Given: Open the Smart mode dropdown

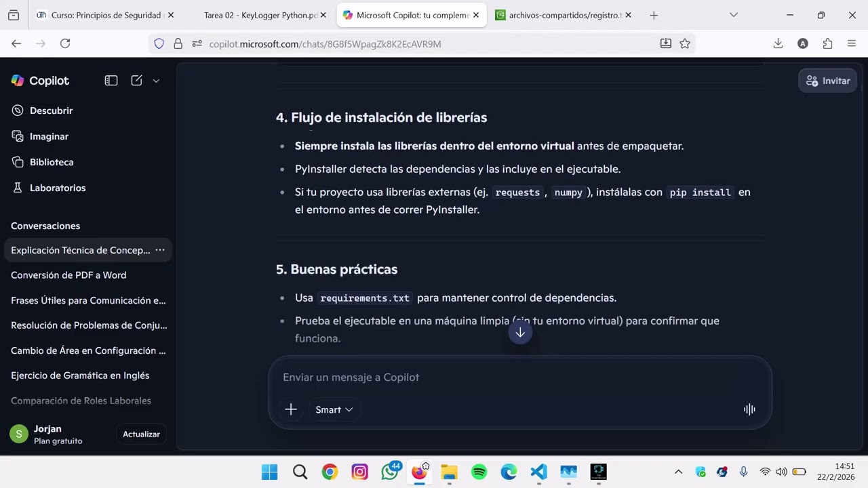Looking at the screenshot, I should tap(334, 409).
